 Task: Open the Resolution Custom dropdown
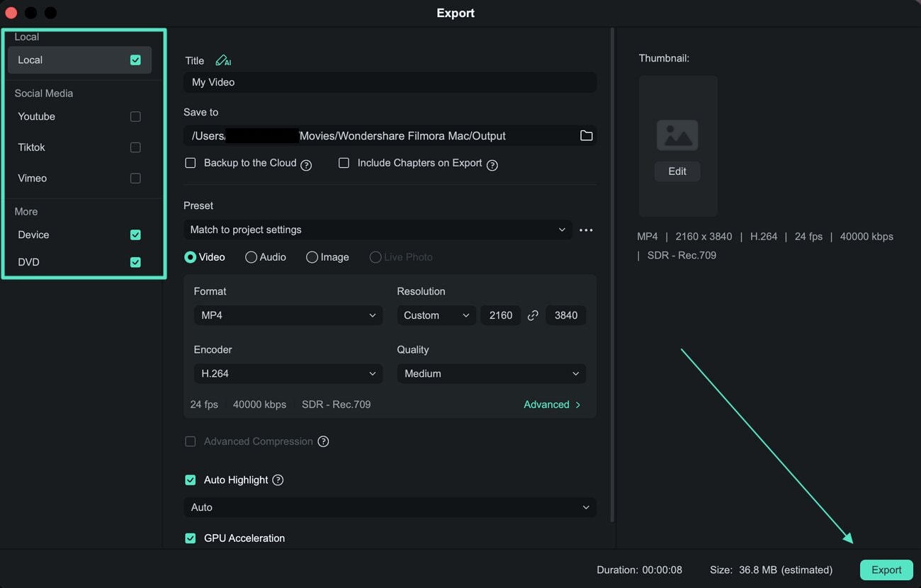pos(436,315)
